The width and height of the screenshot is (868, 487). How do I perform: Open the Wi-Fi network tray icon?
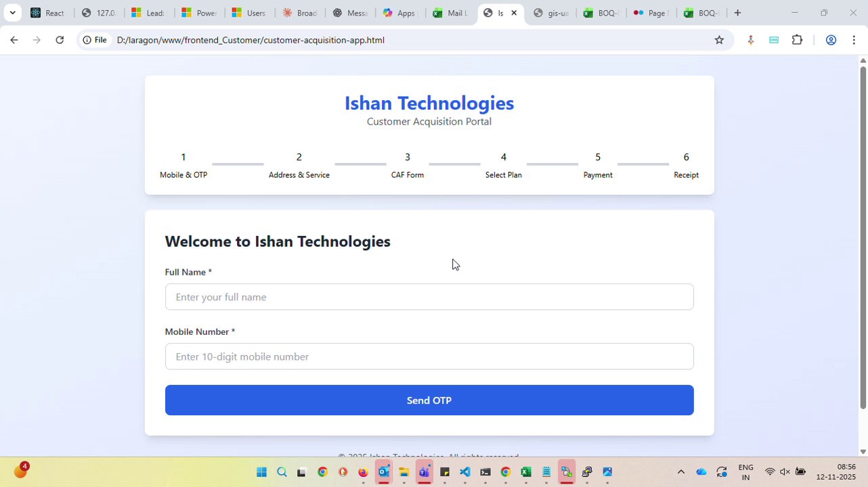tap(770, 472)
